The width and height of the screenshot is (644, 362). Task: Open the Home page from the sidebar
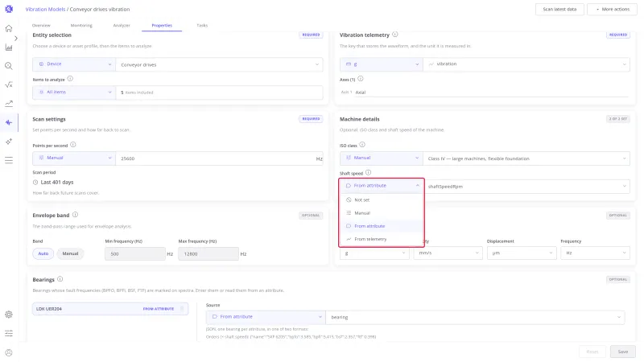pos(9,28)
